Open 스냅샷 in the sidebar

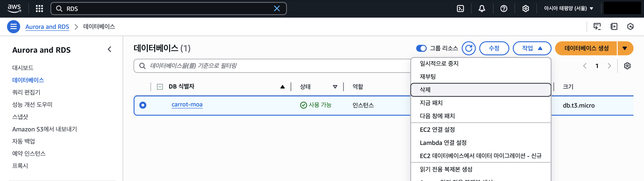coord(20,117)
